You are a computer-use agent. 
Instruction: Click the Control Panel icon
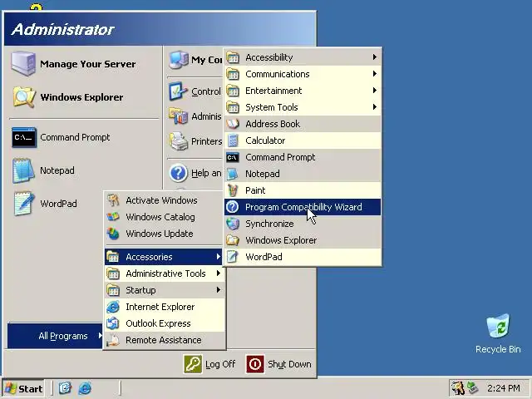pos(178,91)
